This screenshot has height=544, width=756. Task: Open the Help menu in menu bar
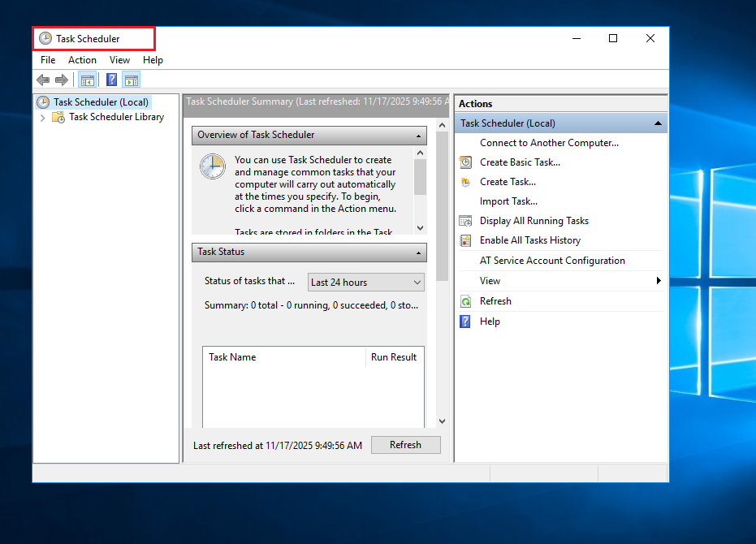[153, 60]
